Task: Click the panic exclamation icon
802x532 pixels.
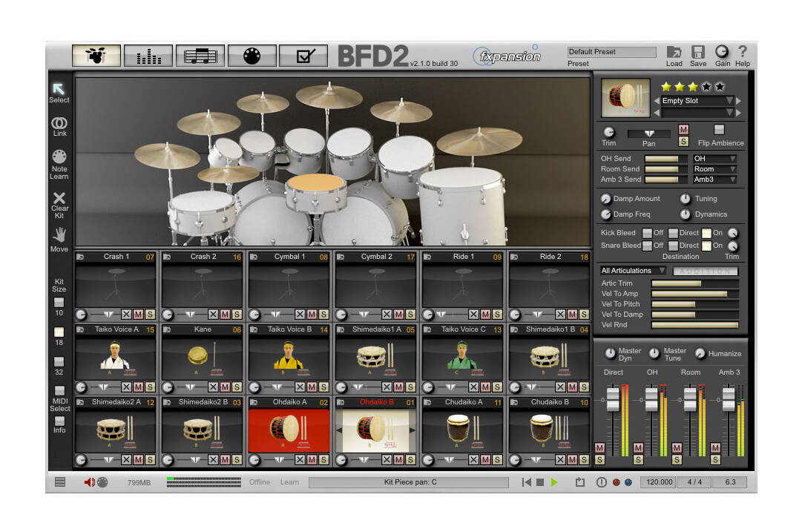Action: [601, 482]
